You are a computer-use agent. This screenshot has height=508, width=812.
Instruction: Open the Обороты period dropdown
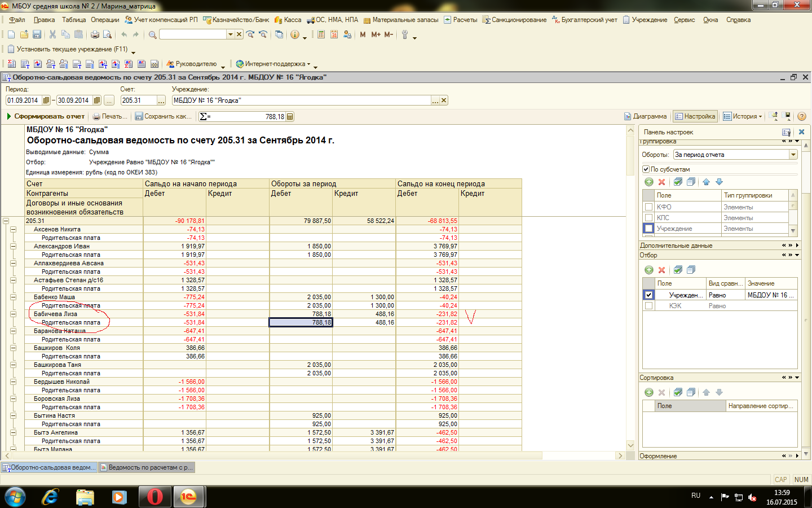point(793,155)
